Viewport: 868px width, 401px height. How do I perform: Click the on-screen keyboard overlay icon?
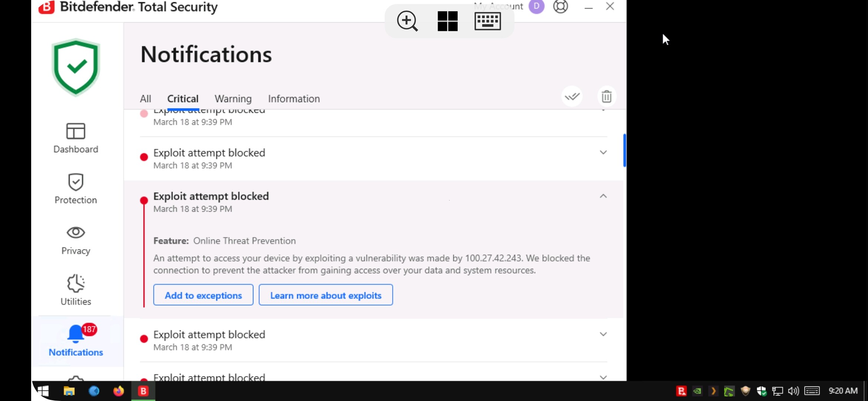(x=487, y=21)
